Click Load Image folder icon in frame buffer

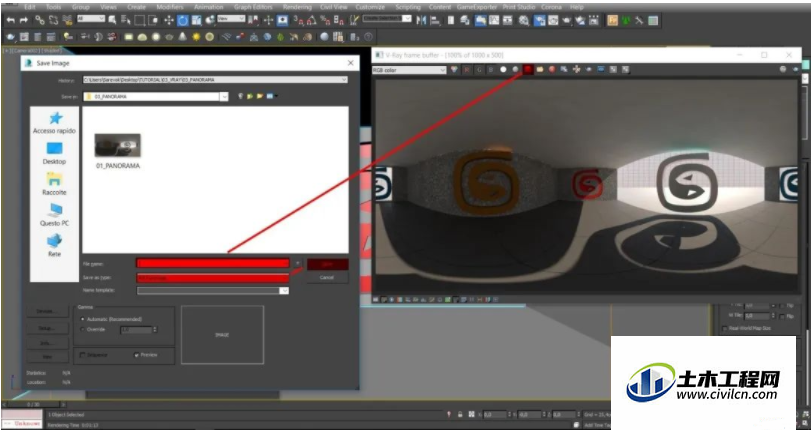tap(540, 69)
